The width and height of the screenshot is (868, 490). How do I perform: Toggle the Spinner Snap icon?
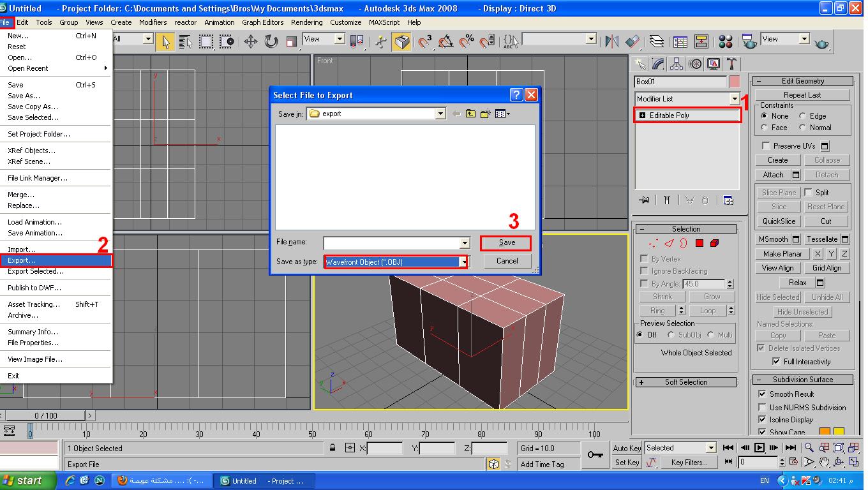[487, 41]
